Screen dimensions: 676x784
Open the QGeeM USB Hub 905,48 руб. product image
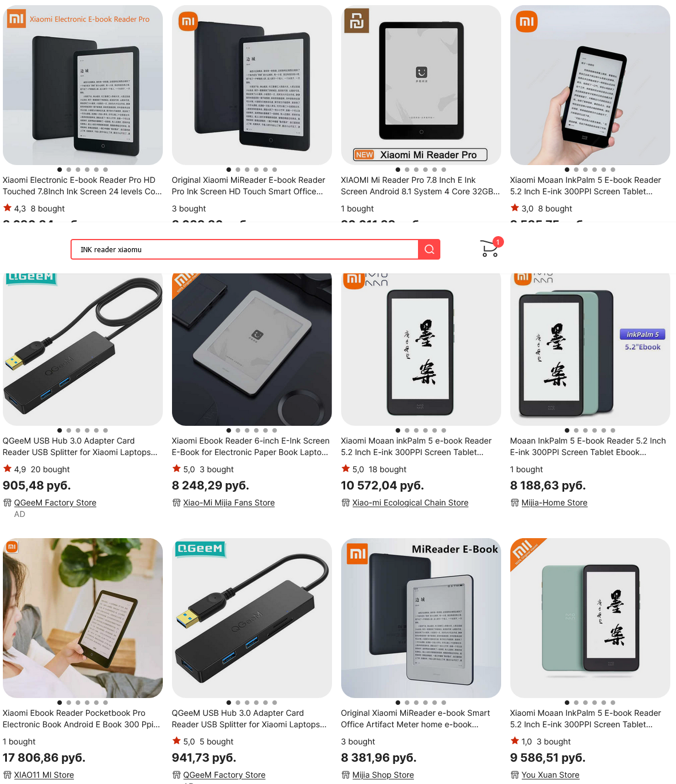[x=83, y=349]
